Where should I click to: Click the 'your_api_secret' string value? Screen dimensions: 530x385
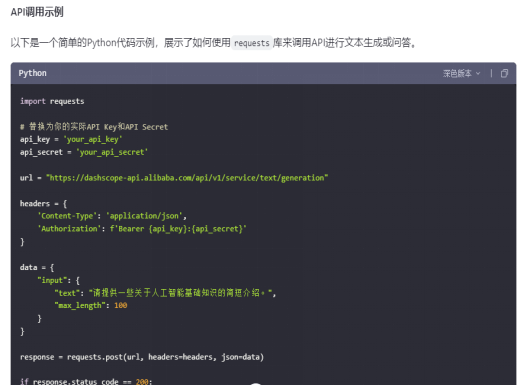tap(112, 152)
